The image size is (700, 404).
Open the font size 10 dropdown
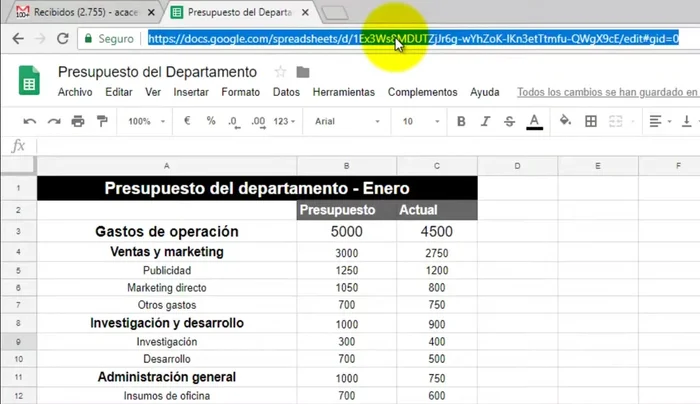click(421, 121)
